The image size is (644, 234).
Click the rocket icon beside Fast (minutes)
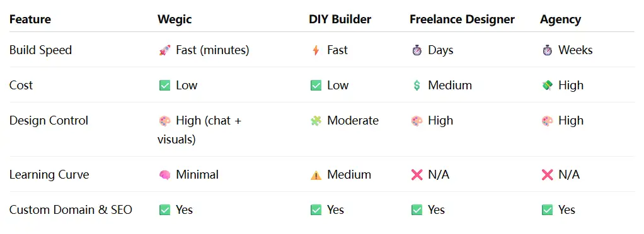(164, 50)
